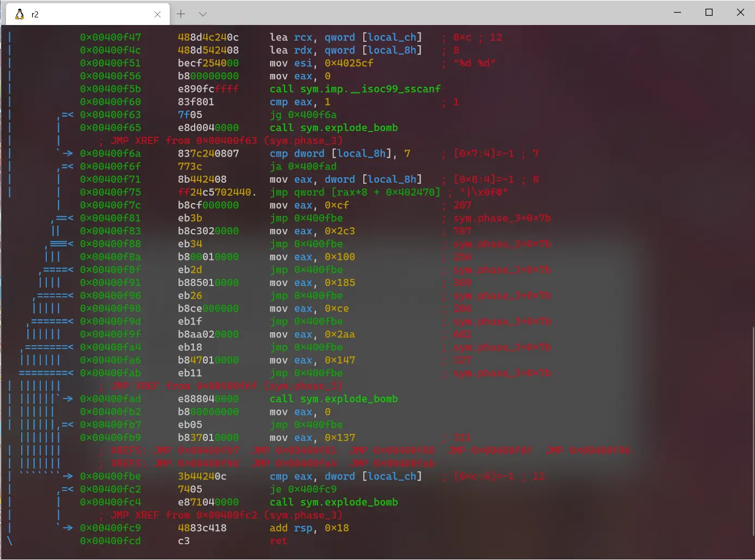Click the 'mov eax, 0x100' instruction
Screen dimensions: 755x560
[x=312, y=257]
